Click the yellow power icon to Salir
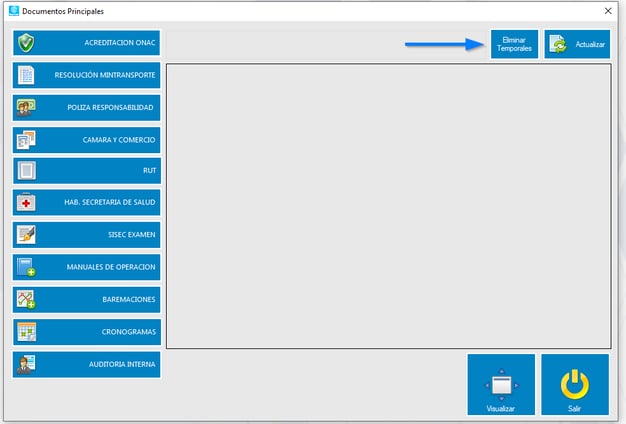The height and width of the screenshot is (424, 626). [574, 383]
